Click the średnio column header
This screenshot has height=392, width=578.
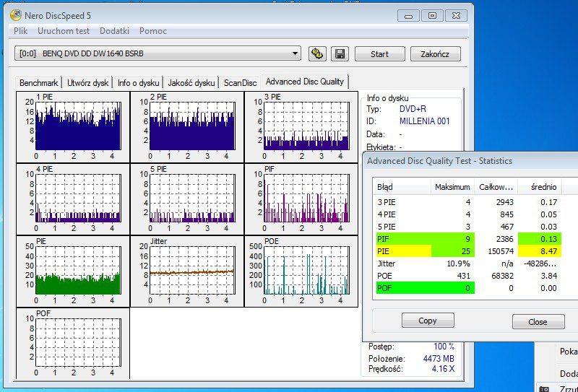(x=540, y=187)
